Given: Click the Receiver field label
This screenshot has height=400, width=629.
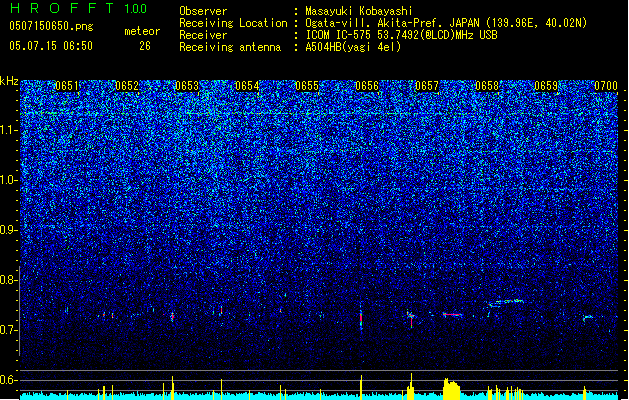Looking at the screenshot, I should pos(203,35).
